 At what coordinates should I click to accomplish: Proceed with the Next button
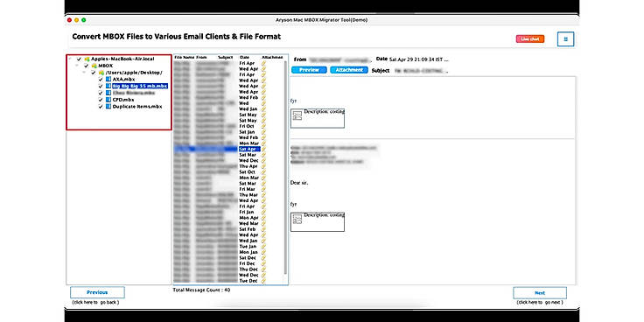pyautogui.click(x=540, y=293)
